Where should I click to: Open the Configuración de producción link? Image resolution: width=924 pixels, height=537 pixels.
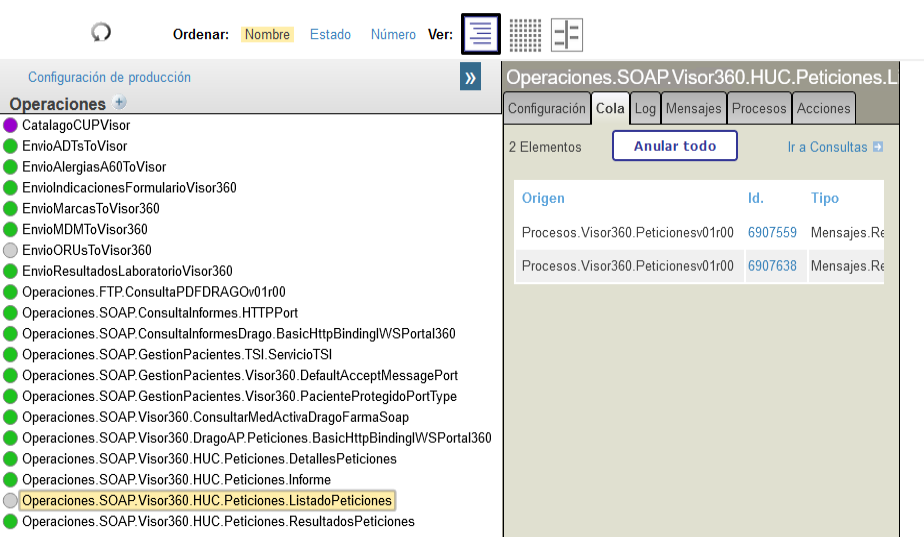(109, 77)
